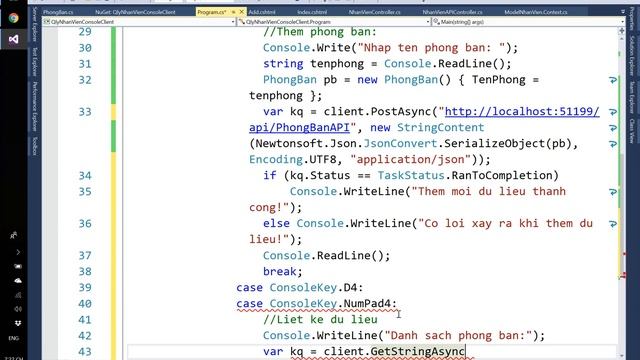This screenshot has width=640, height=360.
Task: Open Test Explorer side panel
Action: point(35,61)
